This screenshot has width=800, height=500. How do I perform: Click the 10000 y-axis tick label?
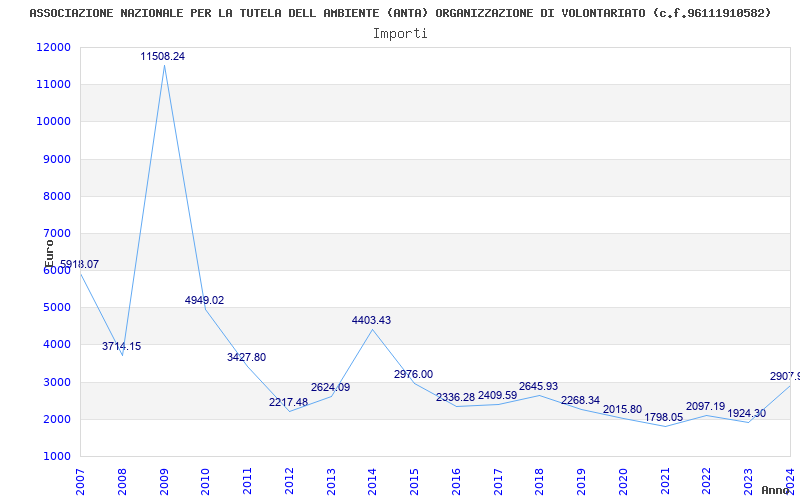click(x=54, y=121)
